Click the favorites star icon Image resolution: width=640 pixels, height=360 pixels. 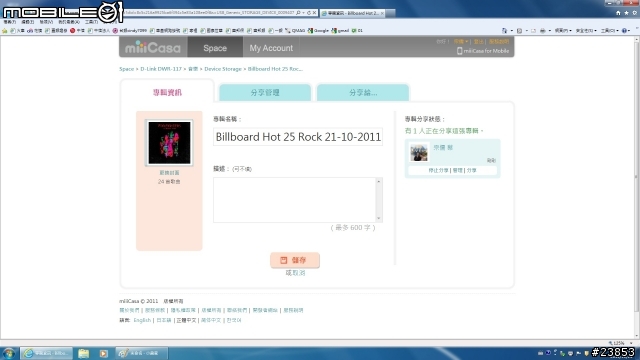(626, 13)
